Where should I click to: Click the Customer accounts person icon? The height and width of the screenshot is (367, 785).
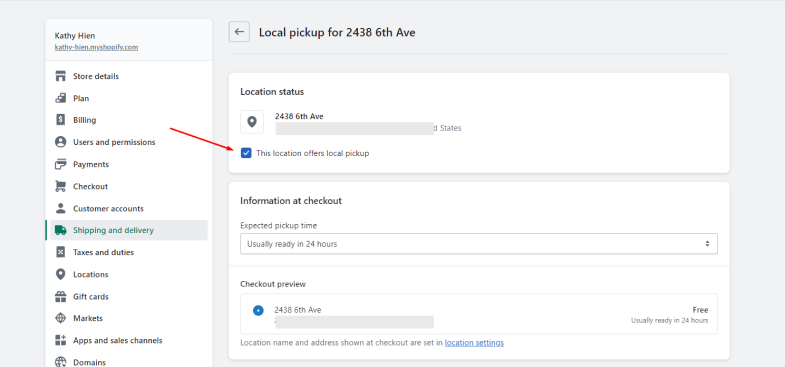point(61,208)
